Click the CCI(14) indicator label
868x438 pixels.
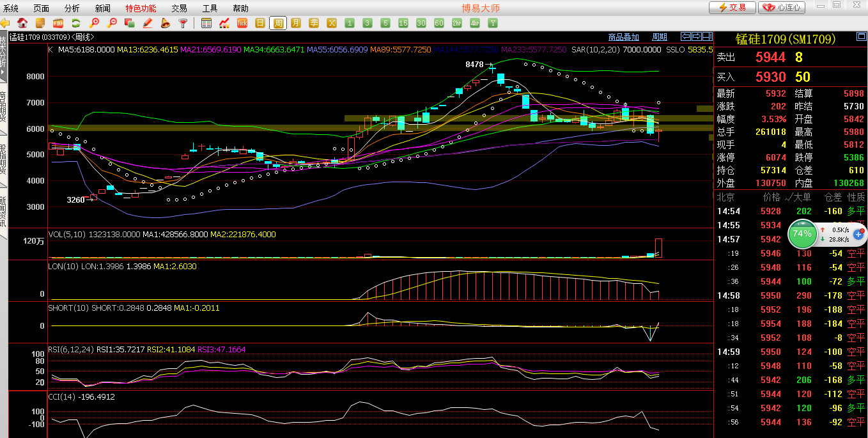point(62,397)
